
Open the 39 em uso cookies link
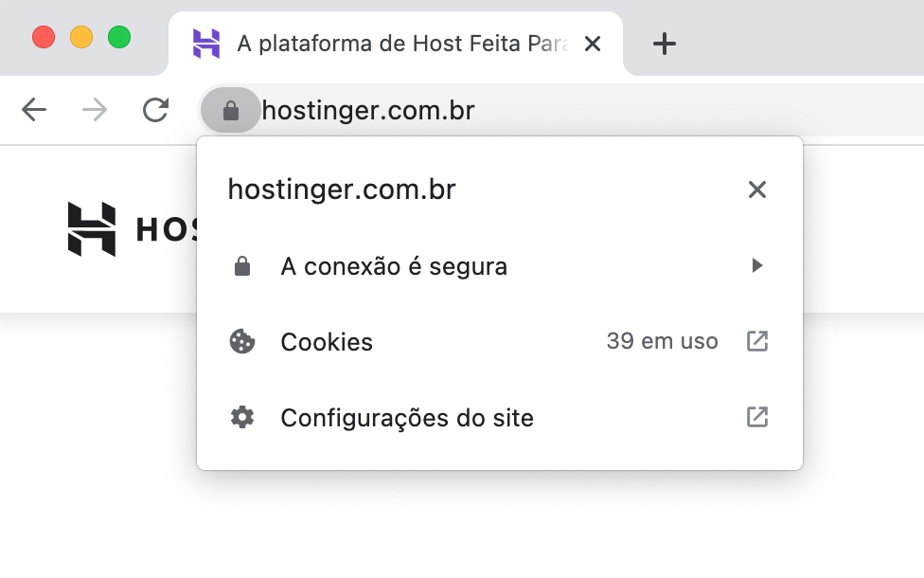[x=661, y=341]
